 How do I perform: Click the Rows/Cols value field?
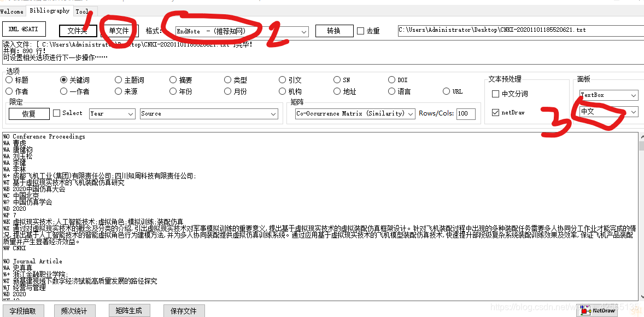tap(466, 113)
